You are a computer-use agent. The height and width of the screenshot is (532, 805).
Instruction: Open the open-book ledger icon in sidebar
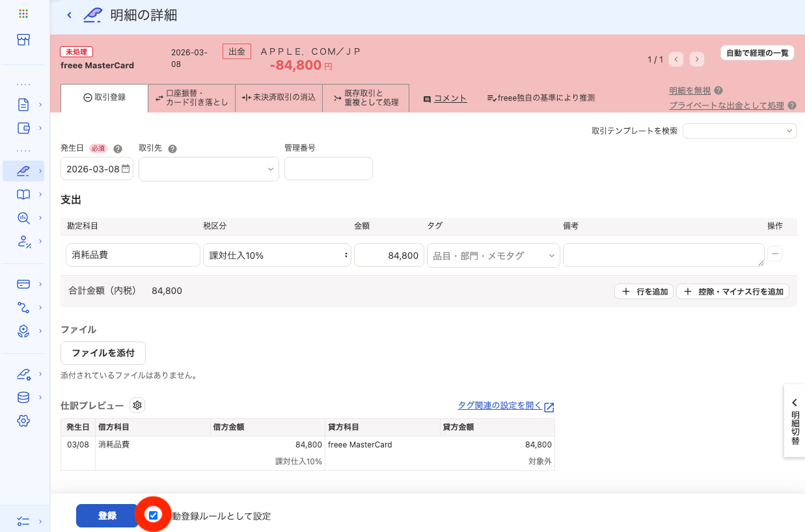pyautogui.click(x=23, y=194)
